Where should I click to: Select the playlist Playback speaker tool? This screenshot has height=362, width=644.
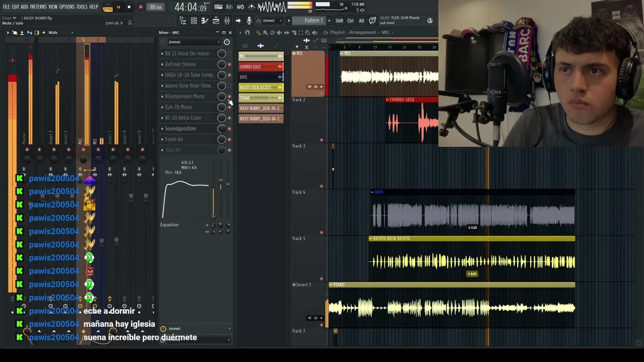tap(314, 32)
